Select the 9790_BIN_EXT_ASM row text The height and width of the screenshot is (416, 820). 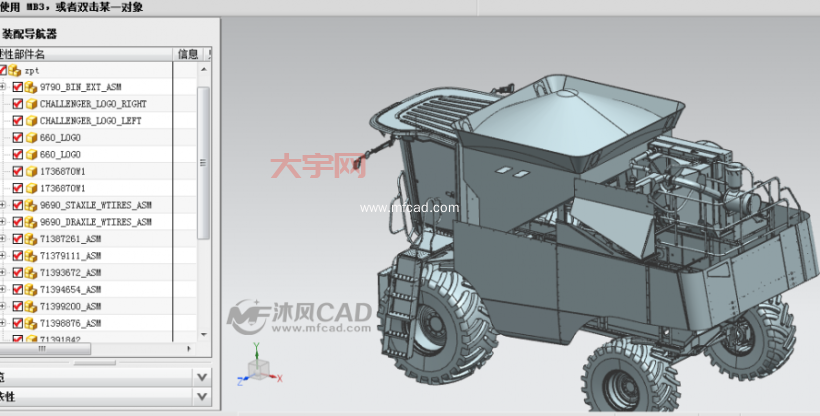[81, 87]
